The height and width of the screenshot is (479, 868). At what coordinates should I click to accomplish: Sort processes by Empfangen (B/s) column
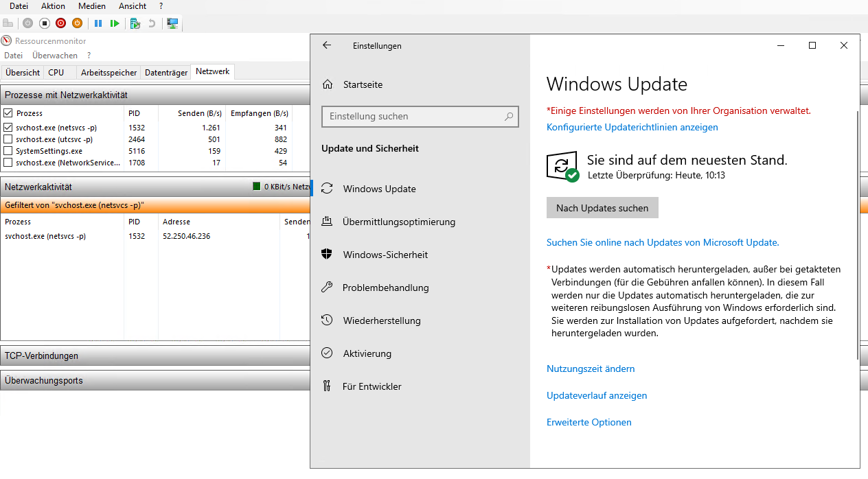[259, 113]
